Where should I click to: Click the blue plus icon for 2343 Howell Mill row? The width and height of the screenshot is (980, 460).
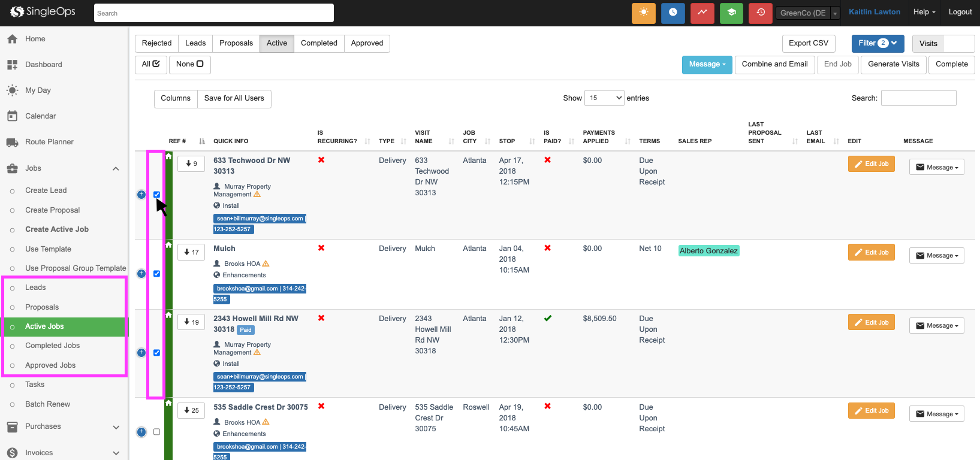point(141,353)
